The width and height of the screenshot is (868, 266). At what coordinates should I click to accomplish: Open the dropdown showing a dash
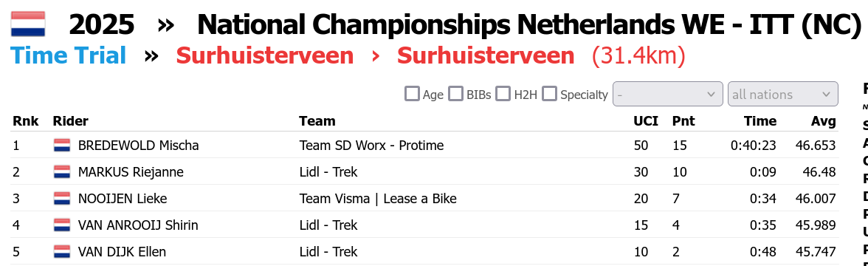tap(667, 95)
